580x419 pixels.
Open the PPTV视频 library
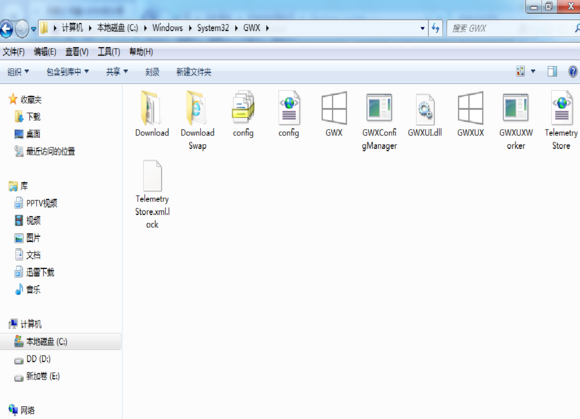(x=42, y=203)
